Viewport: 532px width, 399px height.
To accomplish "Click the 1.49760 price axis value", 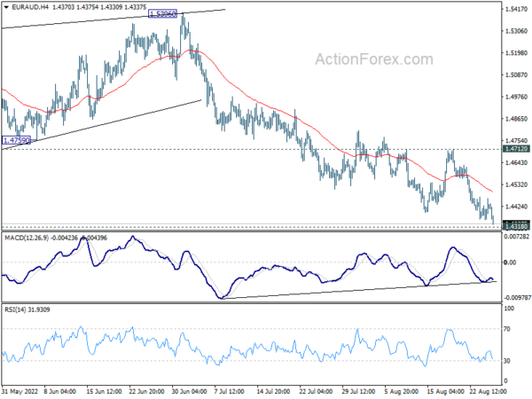I will (x=516, y=97).
